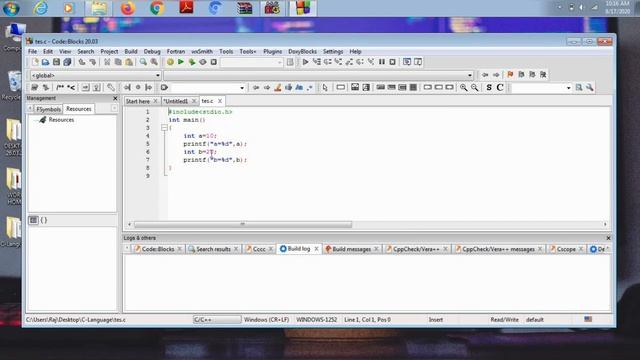
Task: Click the highlighter icon in search toolbar
Action: click(x=278, y=87)
